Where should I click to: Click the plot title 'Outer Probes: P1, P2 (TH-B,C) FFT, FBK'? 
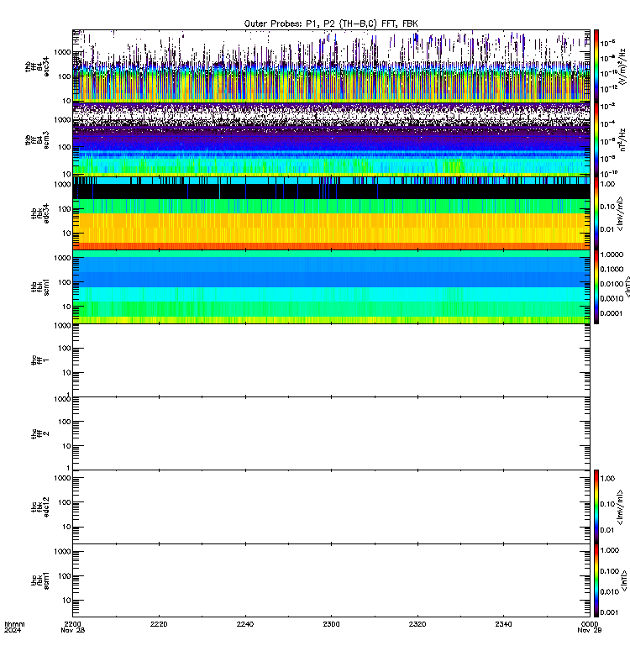[x=331, y=24]
